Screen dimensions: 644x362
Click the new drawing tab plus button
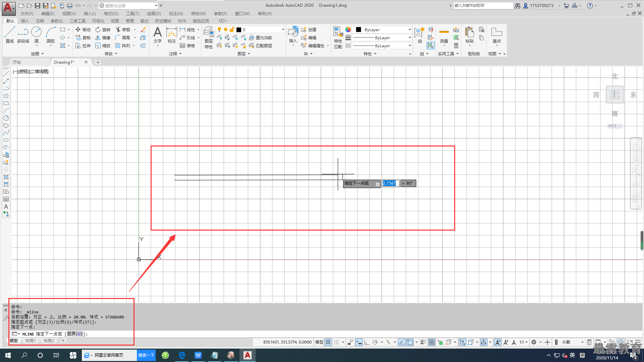[x=98, y=62]
